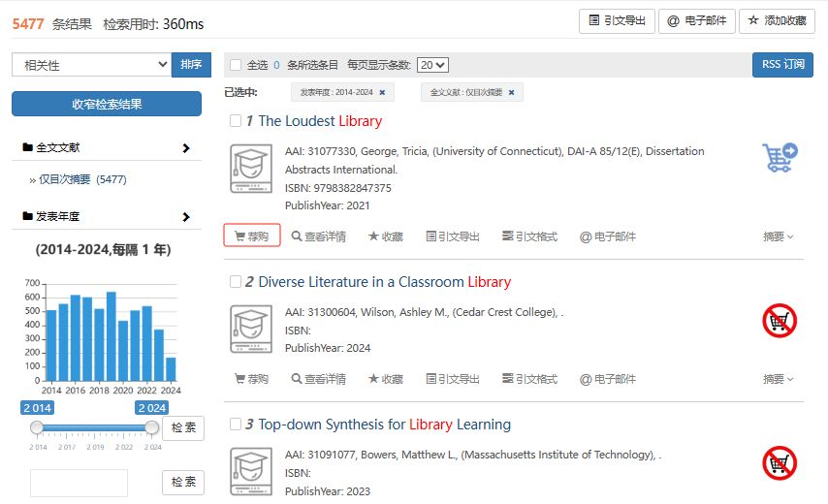Click the 2014 left handle of year slider
828x504 pixels.
(37, 427)
